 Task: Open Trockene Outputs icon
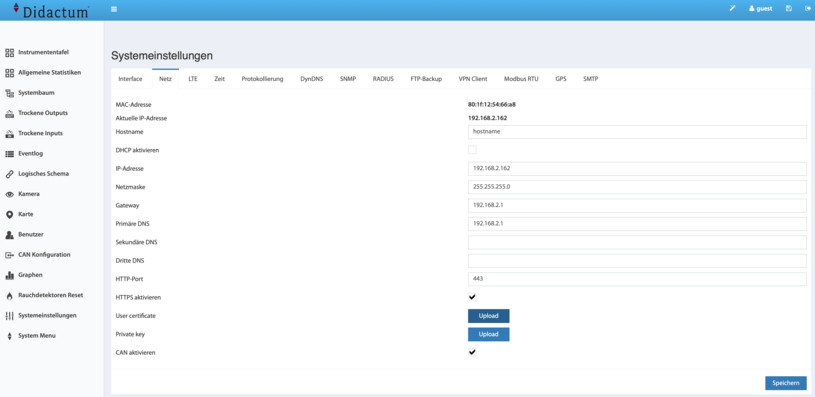[x=9, y=113]
